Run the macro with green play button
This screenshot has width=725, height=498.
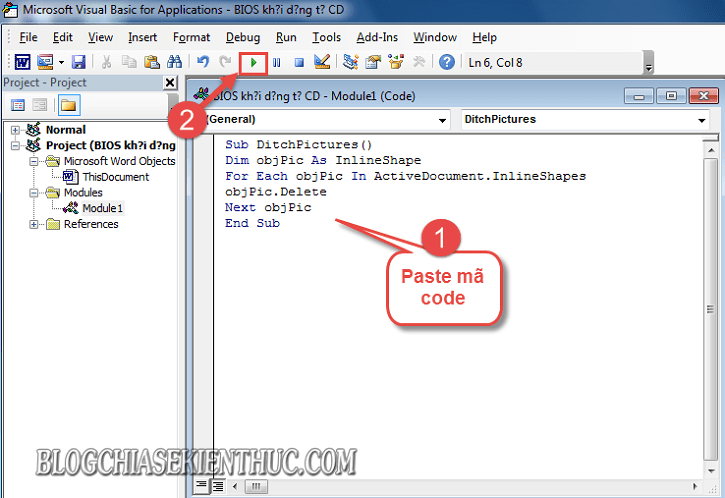[253, 62]
